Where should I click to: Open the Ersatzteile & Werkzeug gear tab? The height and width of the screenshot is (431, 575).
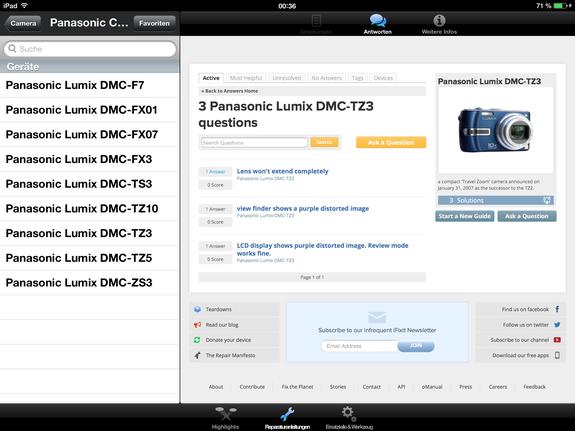(349, 417)
